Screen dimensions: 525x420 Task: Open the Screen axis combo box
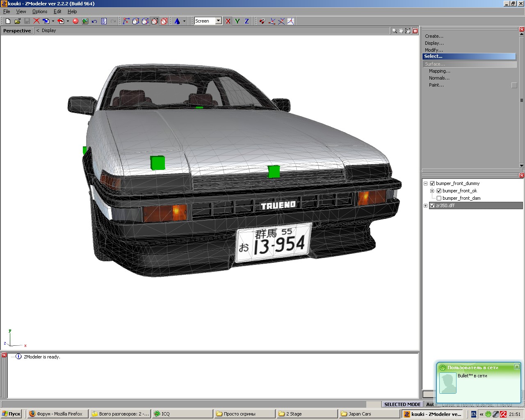point(208,21)
